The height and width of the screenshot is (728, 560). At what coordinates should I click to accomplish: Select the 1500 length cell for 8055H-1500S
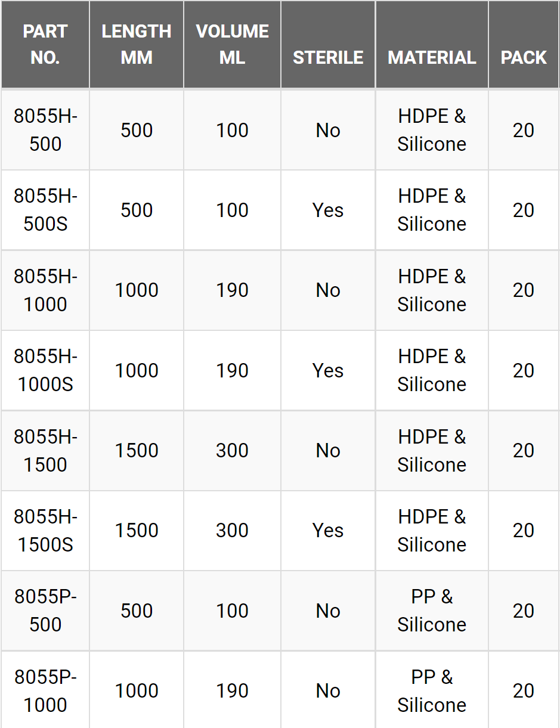(x=137, y=530)
